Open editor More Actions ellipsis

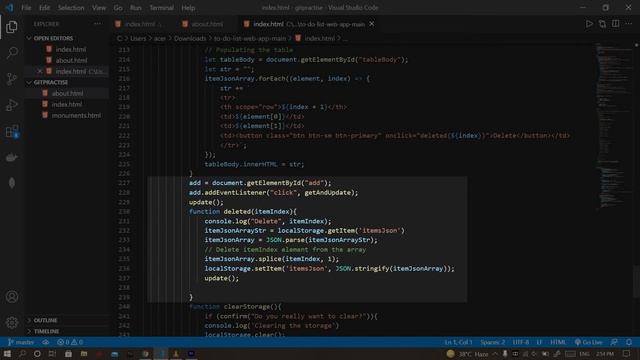click(629, 24)
